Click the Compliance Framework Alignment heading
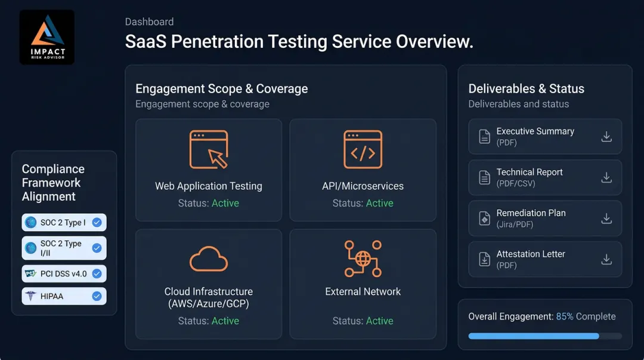Image resolution: width=644 pixels, height=360 pixels. click(x=53, y=183)
